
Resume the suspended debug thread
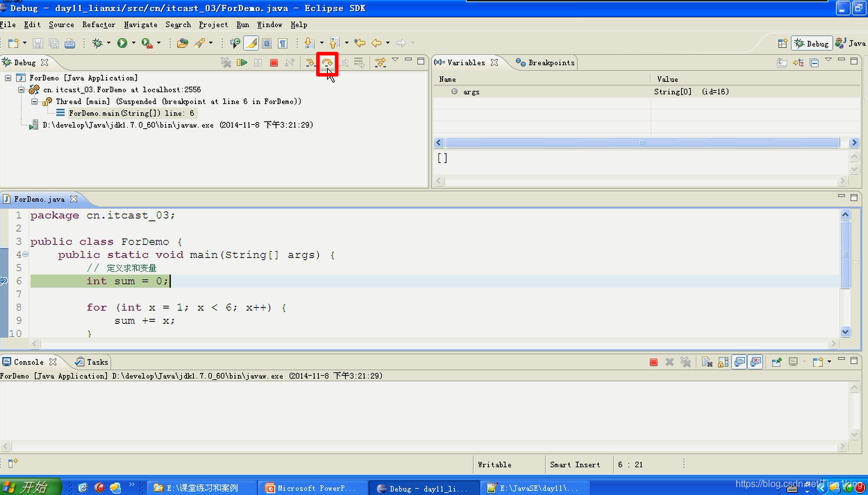pos(242,62)
